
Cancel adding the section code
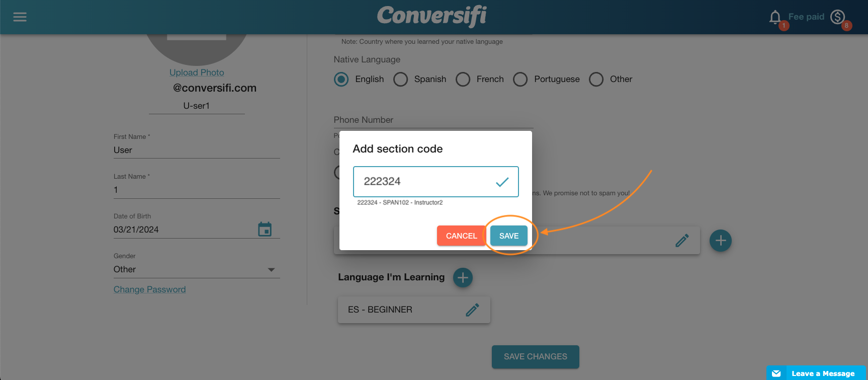tap(461, 236)
